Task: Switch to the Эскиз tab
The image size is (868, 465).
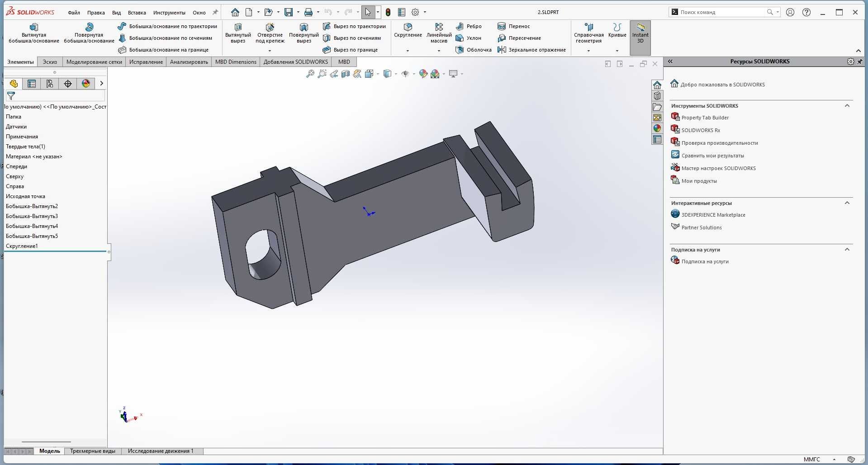Action: point(50,62)
